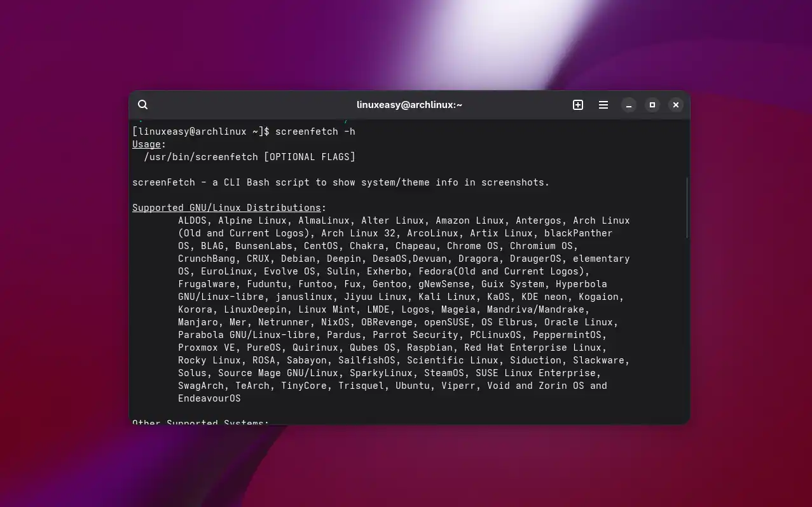Click 'Qubes OS' in the list
812x507 pixels.
point(373,348)
